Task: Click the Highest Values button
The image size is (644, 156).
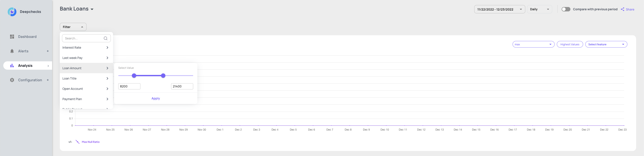Action: (x=570, y=44)
